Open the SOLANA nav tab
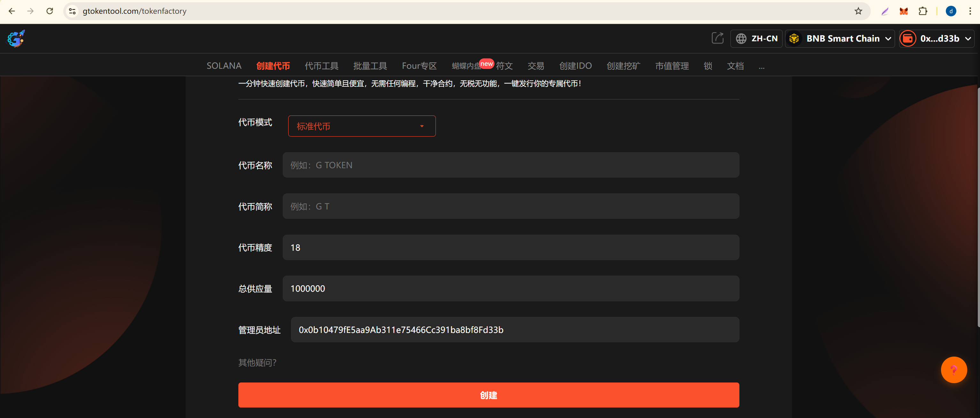 click(x=224, y=66)
